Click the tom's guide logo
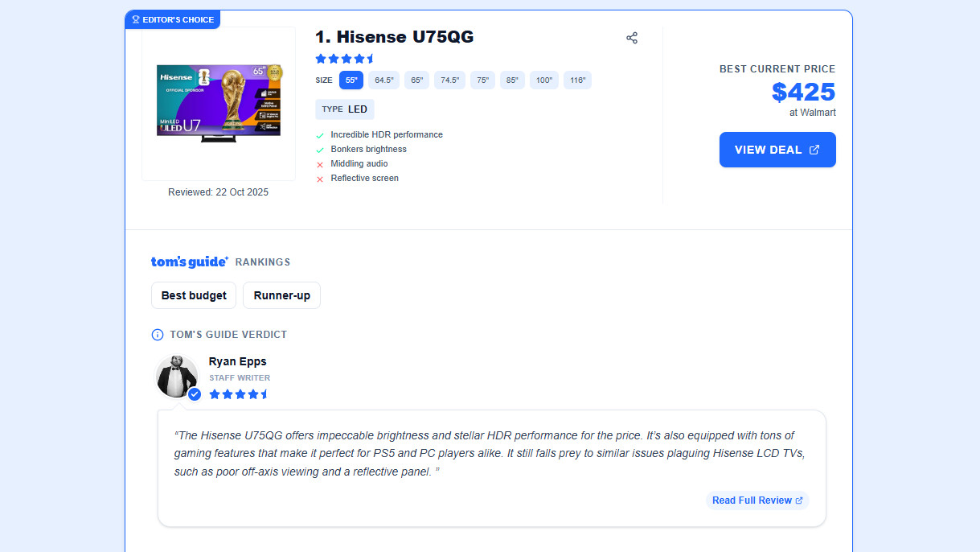Image resolution: width=980 pixels, height=552 pixels. pos(189,261)
